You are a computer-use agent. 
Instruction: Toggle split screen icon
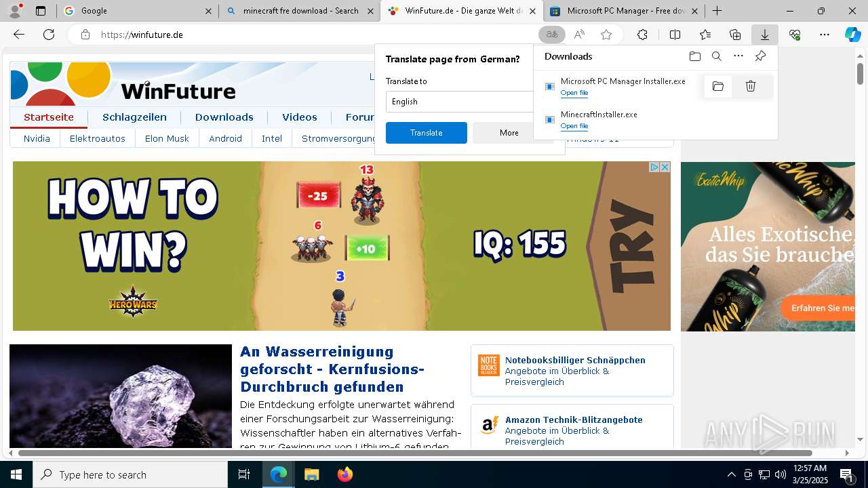point(675,35)
